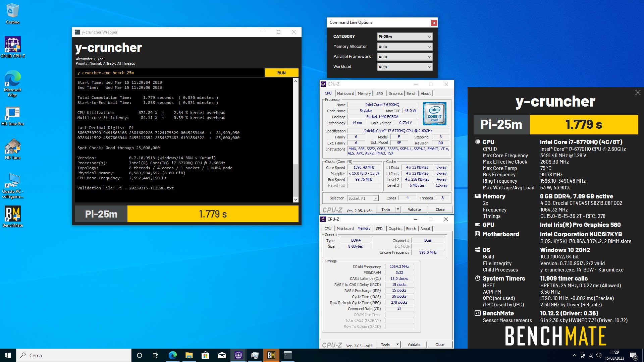Click Validation File Pi - 20230315-112906.txt line
Screen dimensions: 644x362
(x=125, y=188)
